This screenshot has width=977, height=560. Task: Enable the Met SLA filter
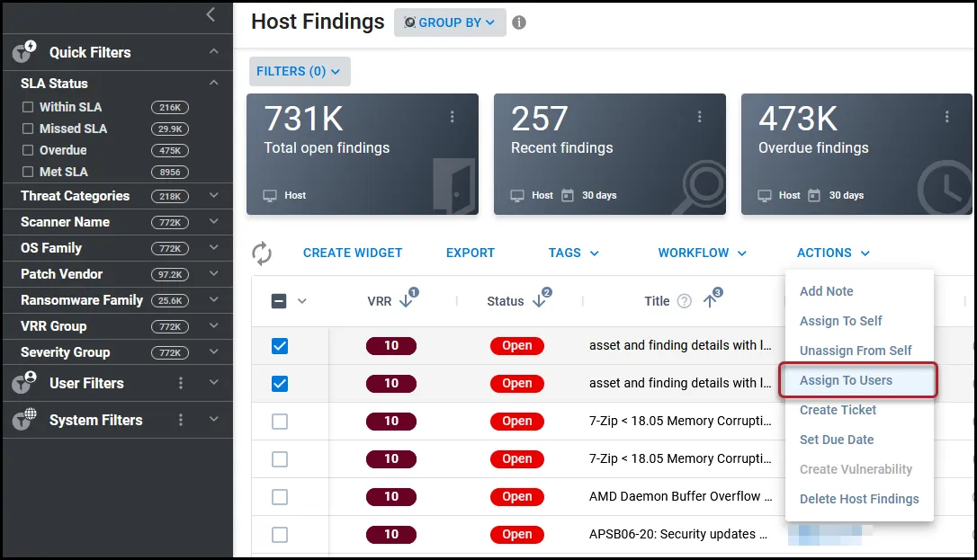click(x=28, y=172)
